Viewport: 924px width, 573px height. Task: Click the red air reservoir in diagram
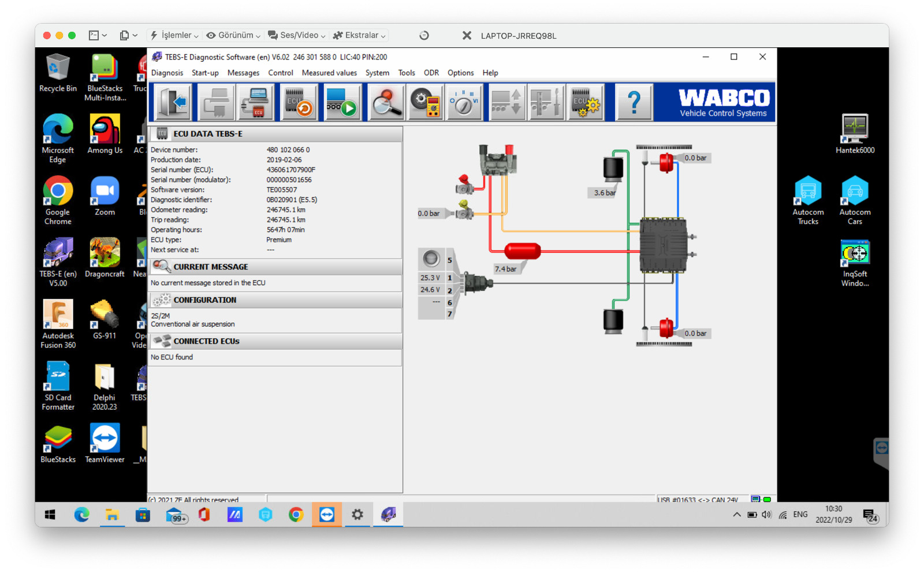pos(523,250)
